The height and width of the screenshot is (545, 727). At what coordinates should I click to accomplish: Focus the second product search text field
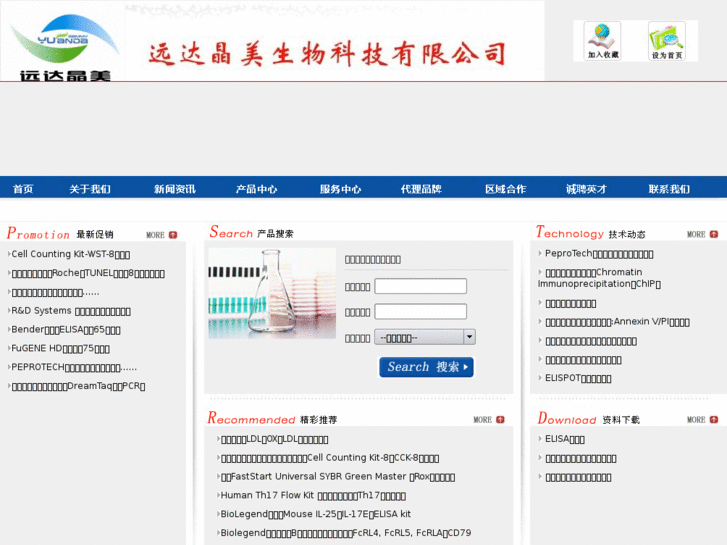point(421,312)
